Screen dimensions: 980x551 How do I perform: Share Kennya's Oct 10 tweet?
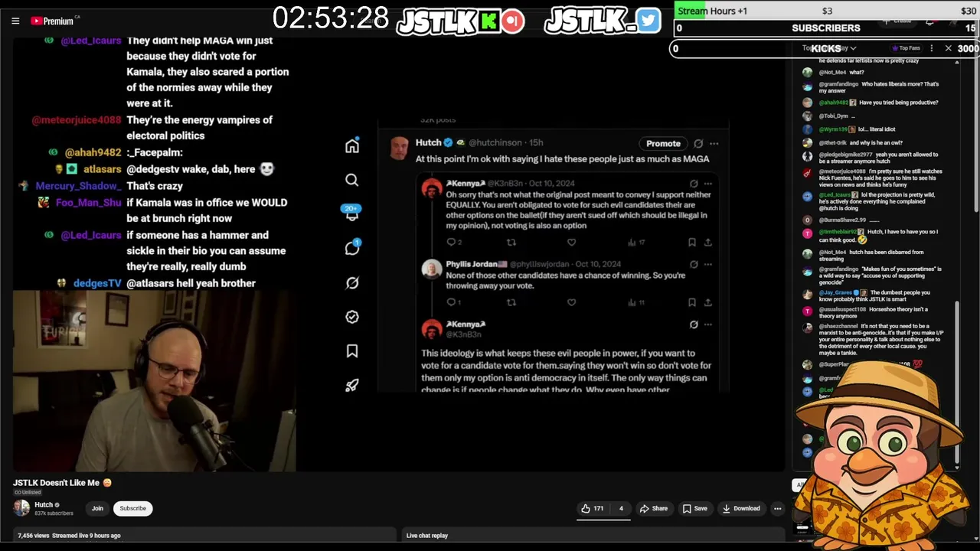pos(708,242)
